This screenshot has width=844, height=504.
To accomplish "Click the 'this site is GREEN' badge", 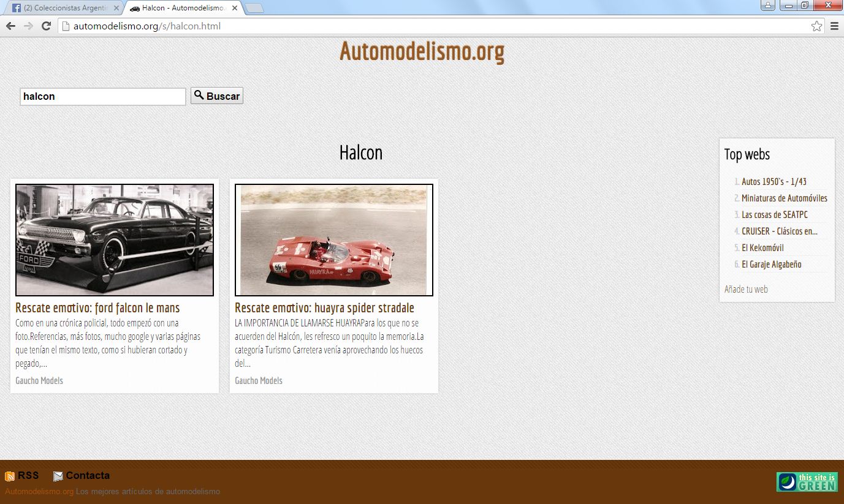I will tap(807, 482).
